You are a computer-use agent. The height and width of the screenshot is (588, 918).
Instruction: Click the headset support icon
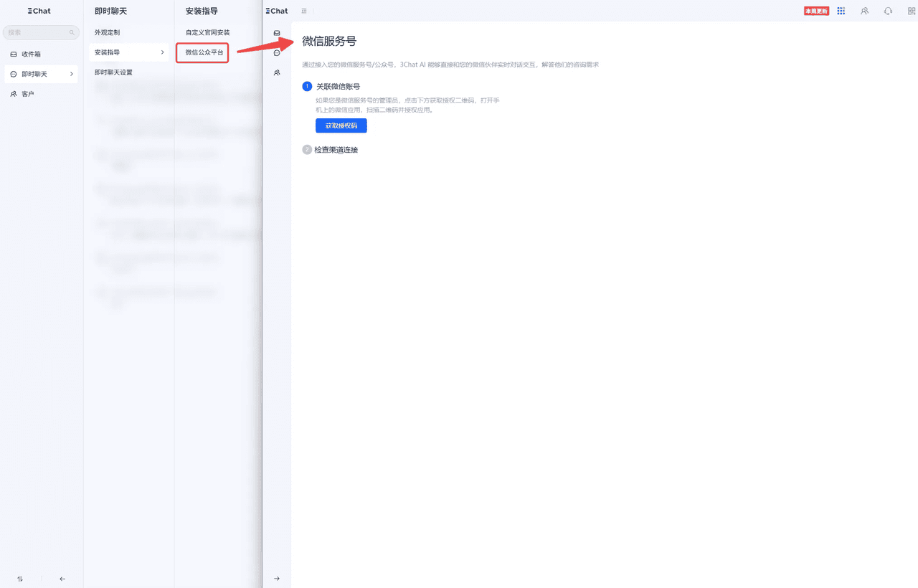pos(889,11)
